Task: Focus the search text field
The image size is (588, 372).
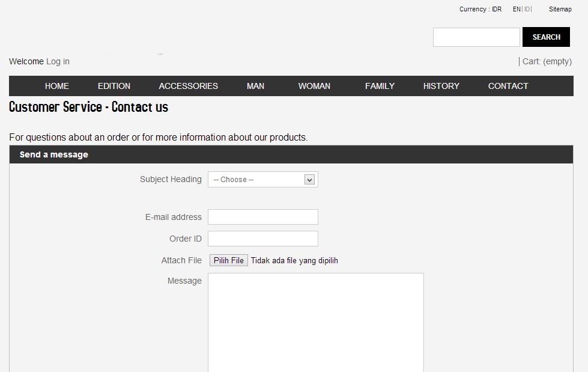Action: click(x=476, y=37)
